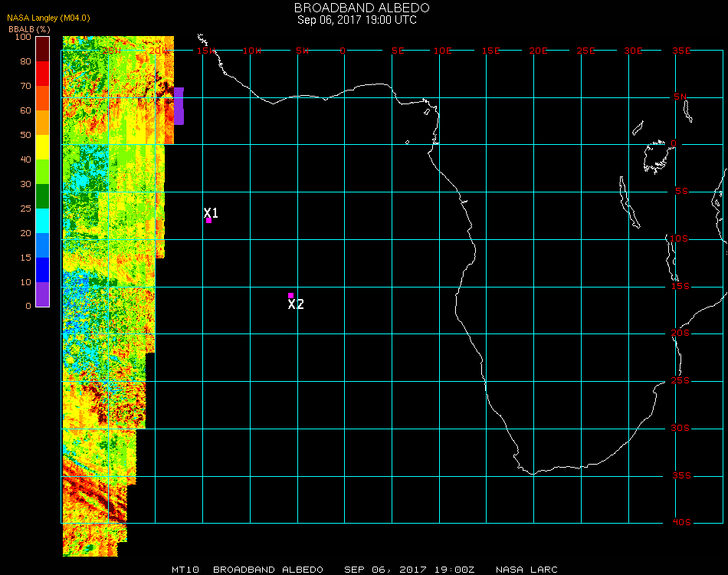The image size is (728, 575).
Task: Click the magenta X2 marker square
Action: (x=290, y=295)
